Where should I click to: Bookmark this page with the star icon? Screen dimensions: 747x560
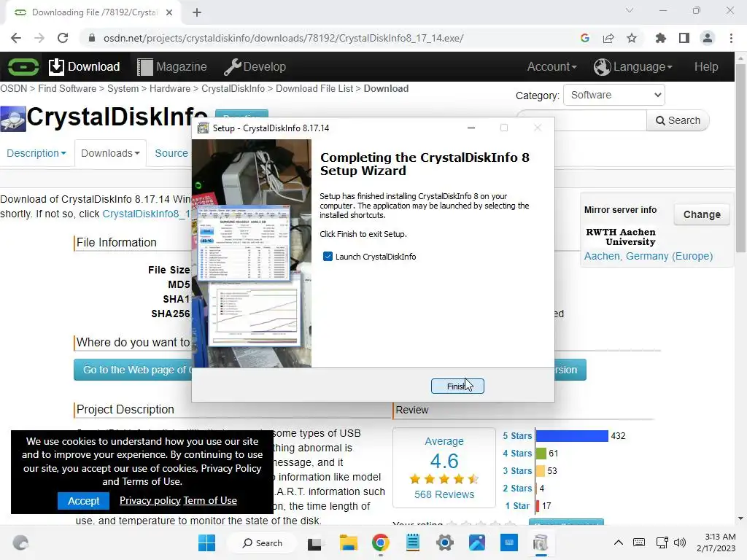[x=632, y=38]
